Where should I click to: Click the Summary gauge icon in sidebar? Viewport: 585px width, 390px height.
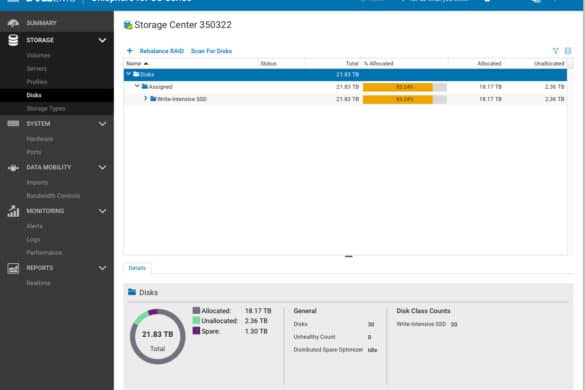(x=13, y=23)
